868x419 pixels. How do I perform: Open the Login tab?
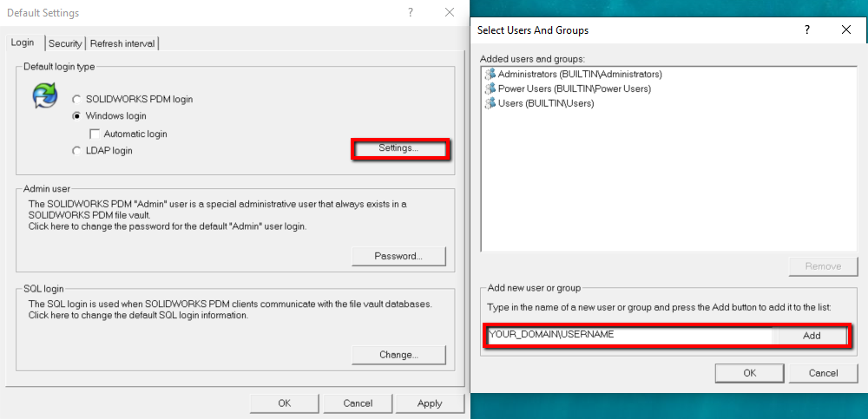pyautogui.click(x=23, y=43)
